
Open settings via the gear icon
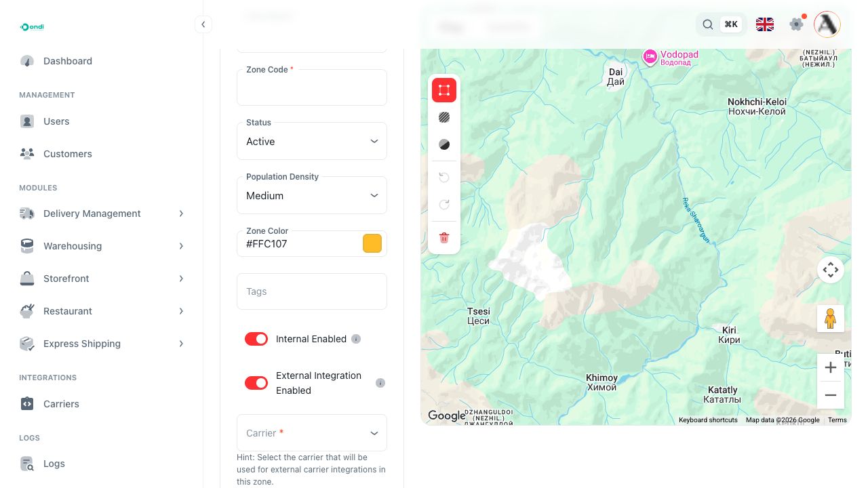(x=797, y=24)
